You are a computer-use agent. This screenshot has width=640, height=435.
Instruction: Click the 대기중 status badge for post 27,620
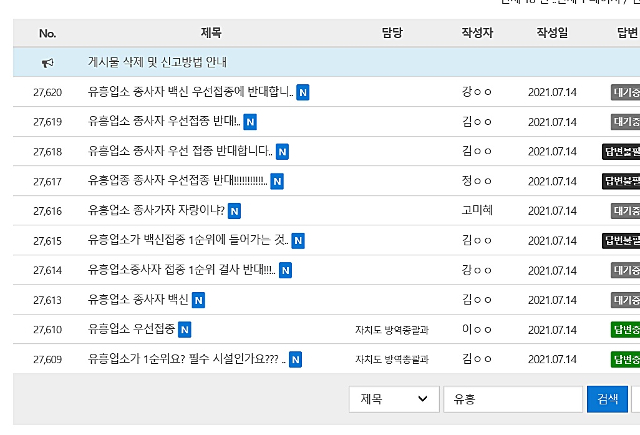pos(625,93)
